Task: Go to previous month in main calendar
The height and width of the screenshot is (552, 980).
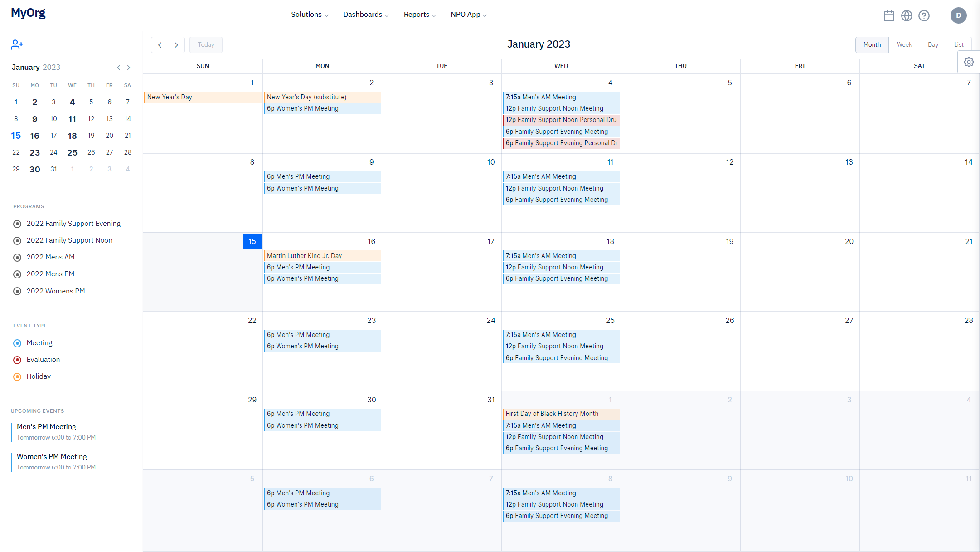Action: [x=160, y=45]
